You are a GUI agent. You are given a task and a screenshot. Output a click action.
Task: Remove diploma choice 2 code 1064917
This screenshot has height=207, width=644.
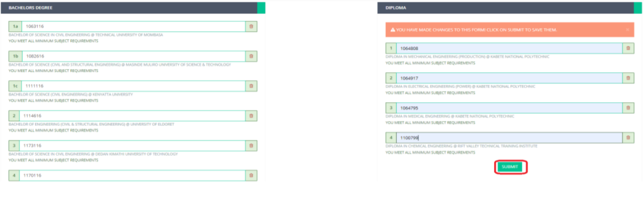[628, 78]
